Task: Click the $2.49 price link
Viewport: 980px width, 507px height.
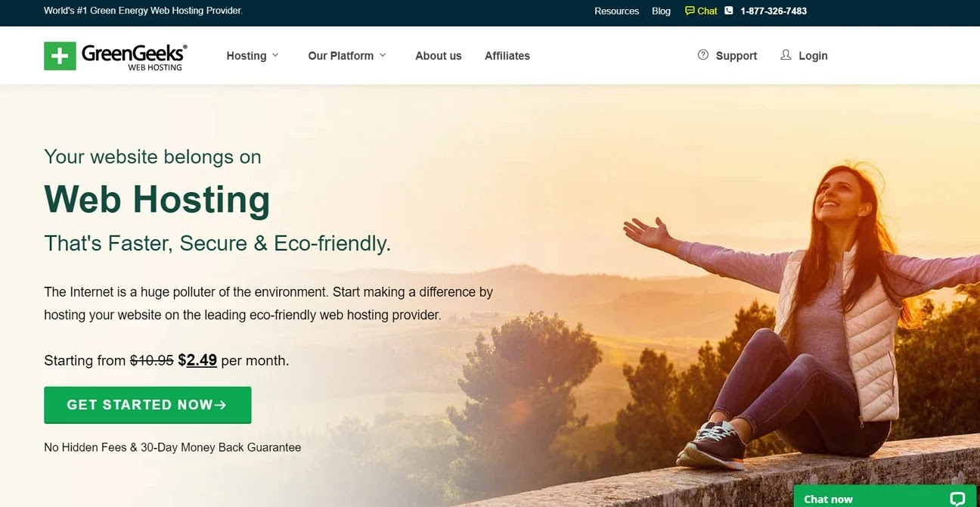Action: click(197, 360)
